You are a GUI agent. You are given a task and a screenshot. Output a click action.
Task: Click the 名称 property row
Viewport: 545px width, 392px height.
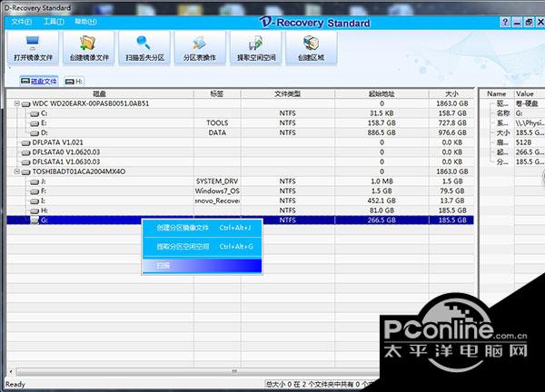[x=512, y=113]
